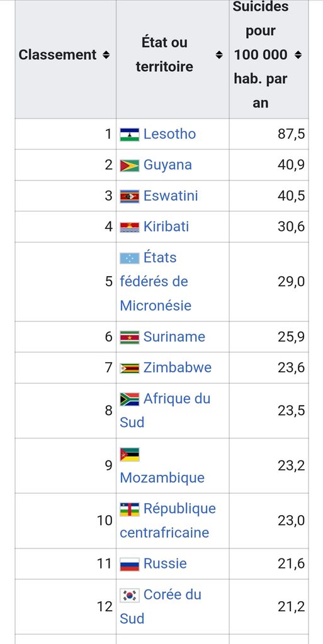Open the République centrafricaine link
The image size is (323, 644).
tap(167, 520)
